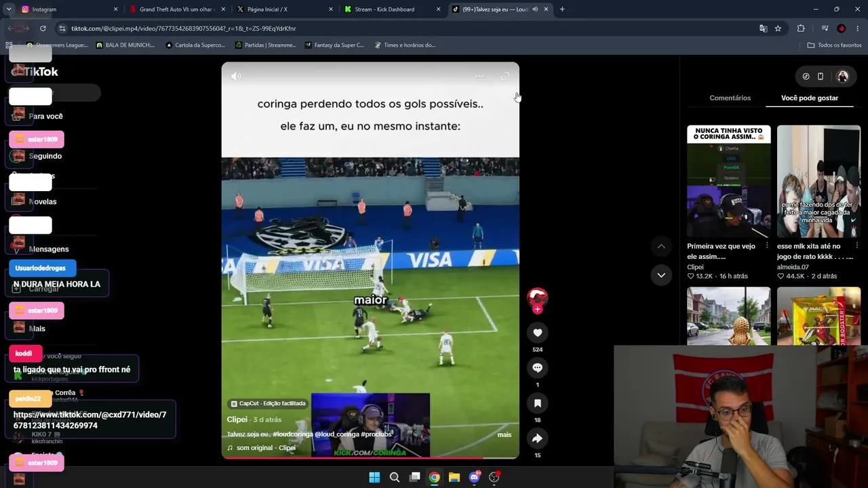Like the video with the heart icon

coord(537,332)
